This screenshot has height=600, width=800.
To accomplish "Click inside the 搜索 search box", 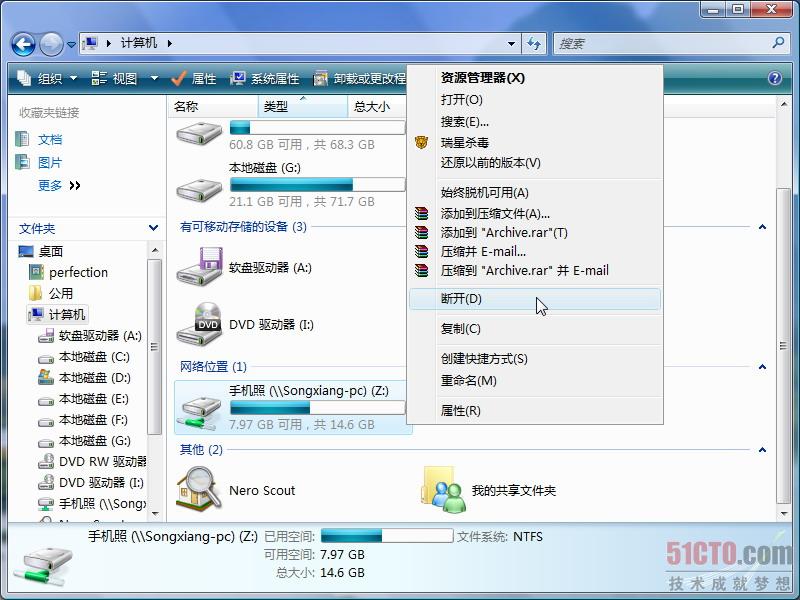I will coord(660,44).
